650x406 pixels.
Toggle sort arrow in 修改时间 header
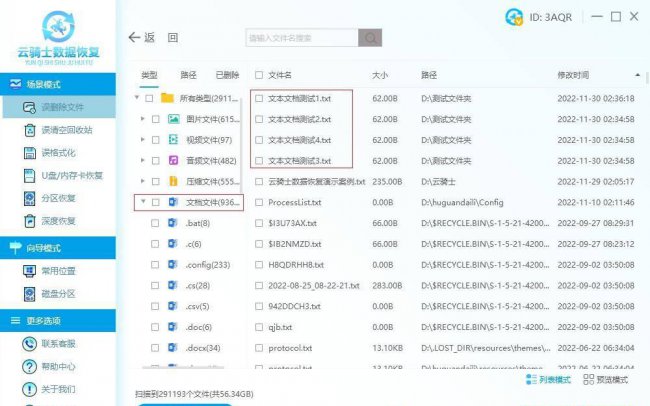[x=637, y=75]
